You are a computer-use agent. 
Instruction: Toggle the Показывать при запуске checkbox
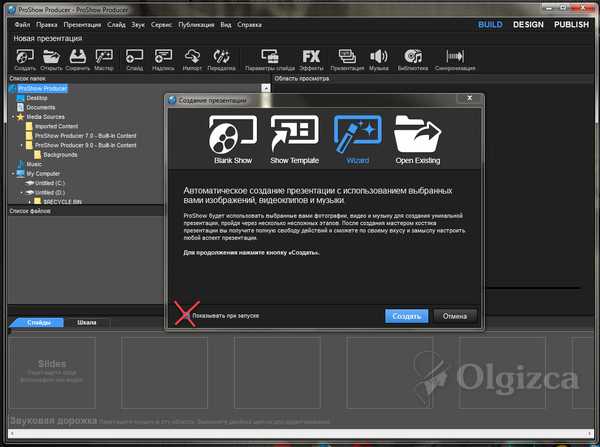click(186, 315)
